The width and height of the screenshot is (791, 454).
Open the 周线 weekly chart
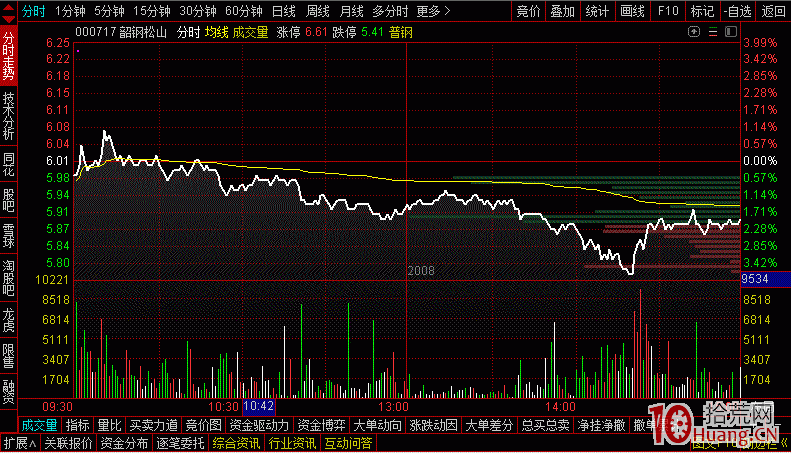tap(318, 11)
